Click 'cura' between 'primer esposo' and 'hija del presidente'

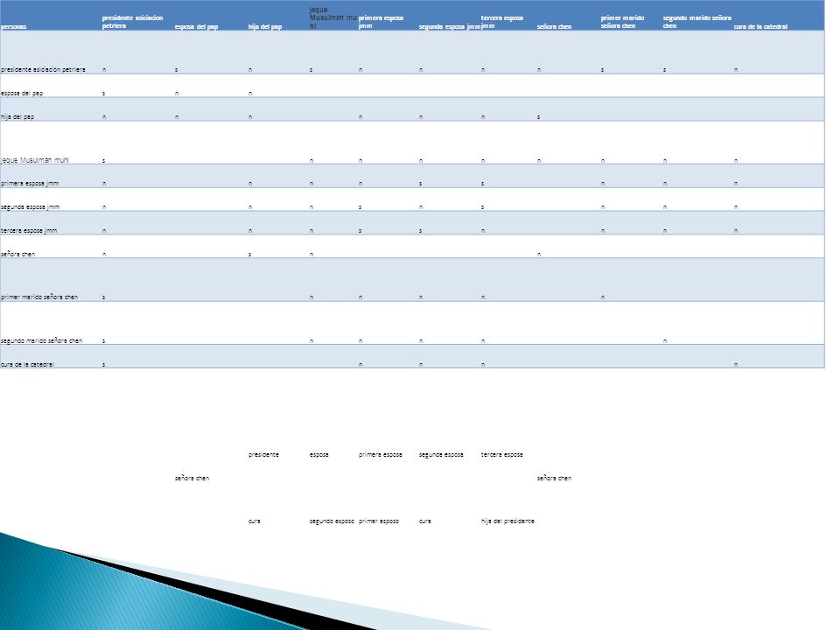[425, 521]
